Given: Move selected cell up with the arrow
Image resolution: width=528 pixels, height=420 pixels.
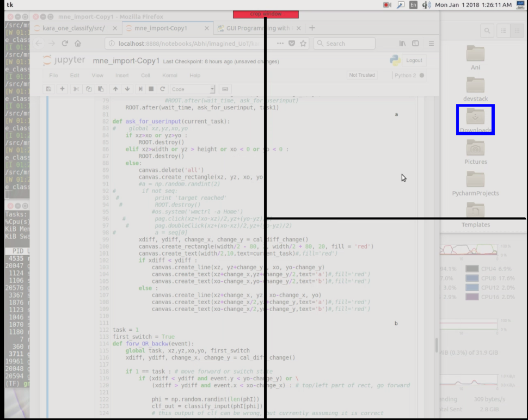Looking at the screenshot, I should tap(115, 89).
